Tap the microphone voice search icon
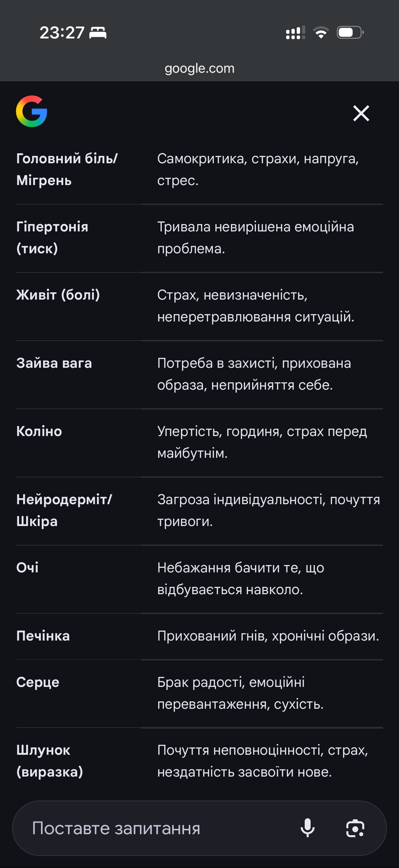Viewport: 399px width, 868px height. 307,828
